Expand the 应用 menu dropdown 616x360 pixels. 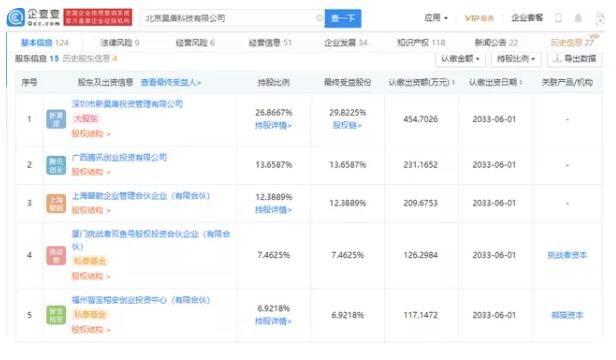coord(436,18)
